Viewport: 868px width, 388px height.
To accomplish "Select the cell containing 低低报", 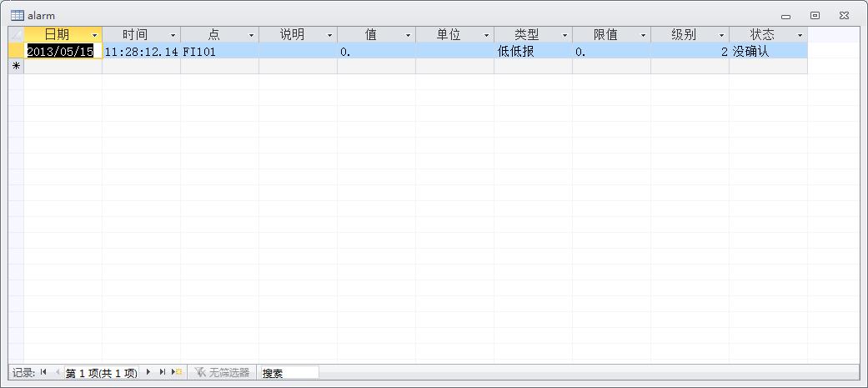I will [x=532, y=51].
